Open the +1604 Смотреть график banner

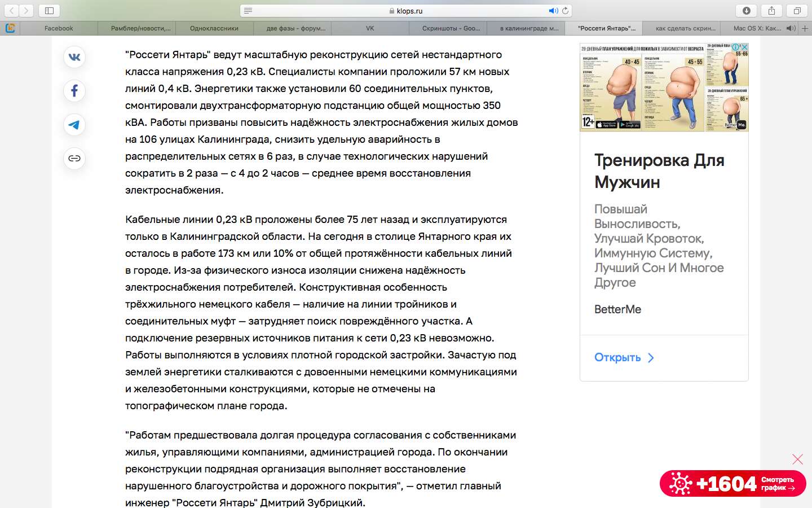[x=732, y=484]
